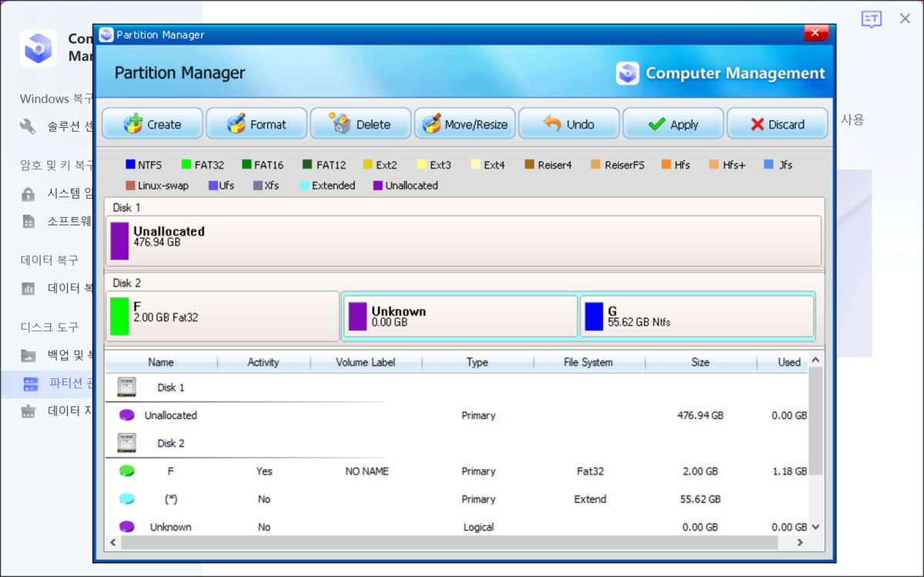Click the Format button
The image size is (924, 577).
[256, 124]
